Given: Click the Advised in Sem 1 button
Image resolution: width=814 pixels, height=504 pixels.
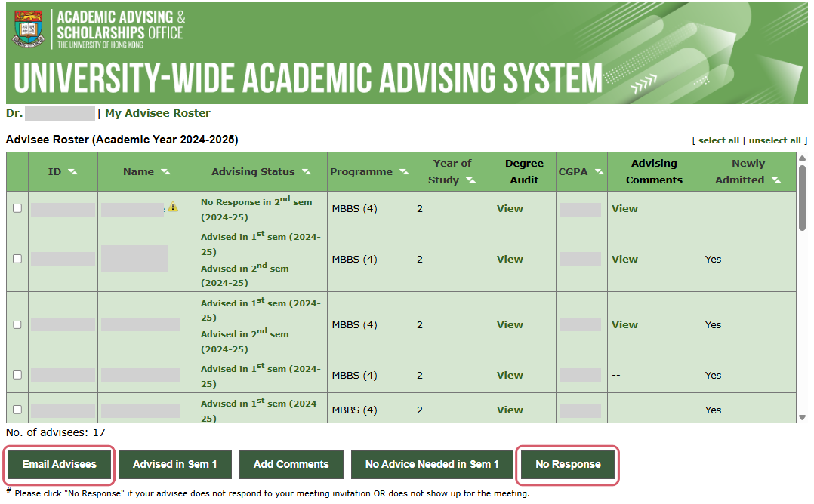Looking at the screenshot, I should [x=174, y=465].
